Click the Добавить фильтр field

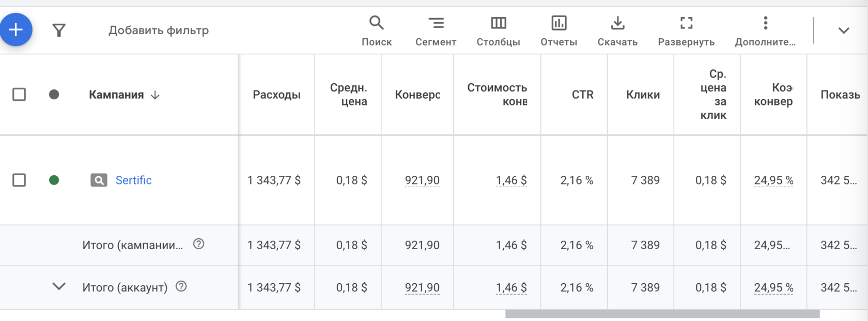159,30
